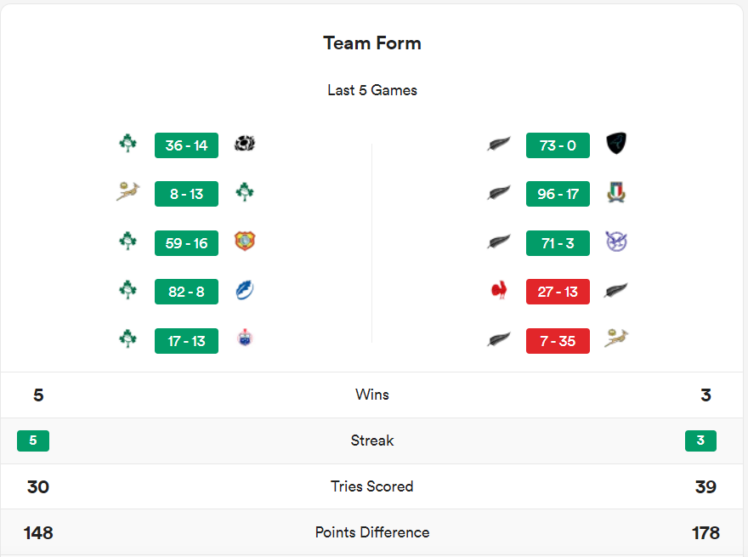The image size is (748, 557).
Task: Click the left green streak badge showing 5
Action: click(33, 440)
